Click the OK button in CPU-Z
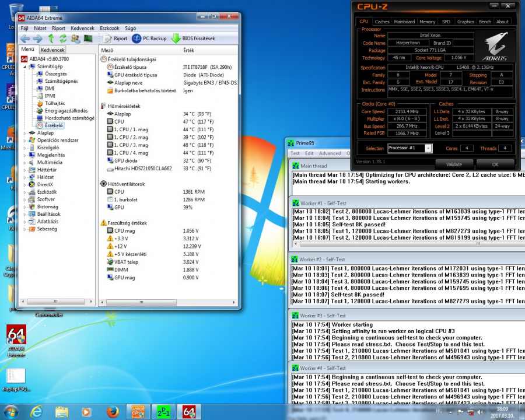 coord(495,164)
